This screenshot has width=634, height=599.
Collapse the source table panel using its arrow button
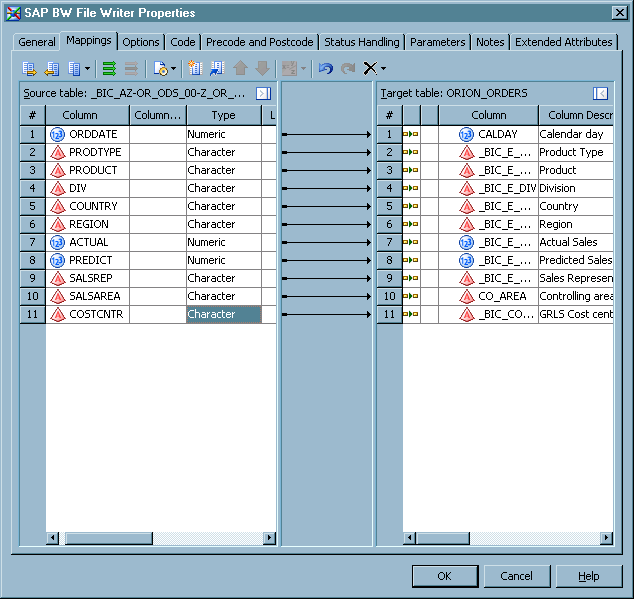264,93
